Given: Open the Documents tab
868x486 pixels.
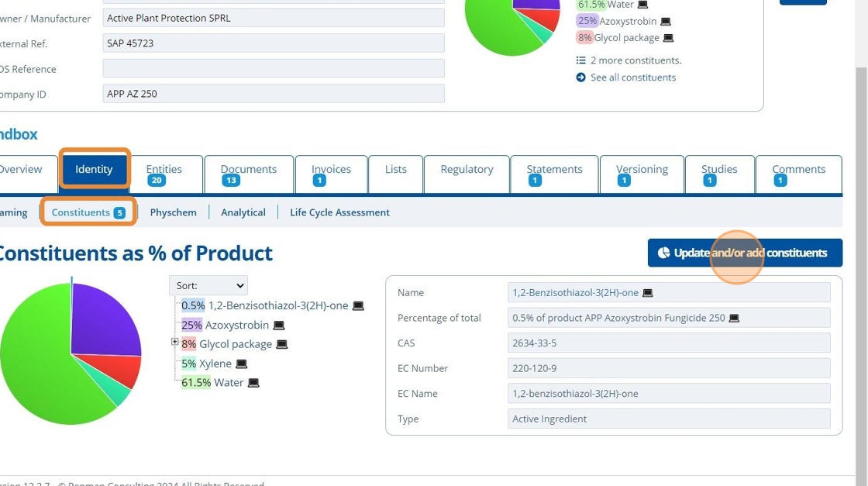Looking at the screenshot, I should (249, 174).
